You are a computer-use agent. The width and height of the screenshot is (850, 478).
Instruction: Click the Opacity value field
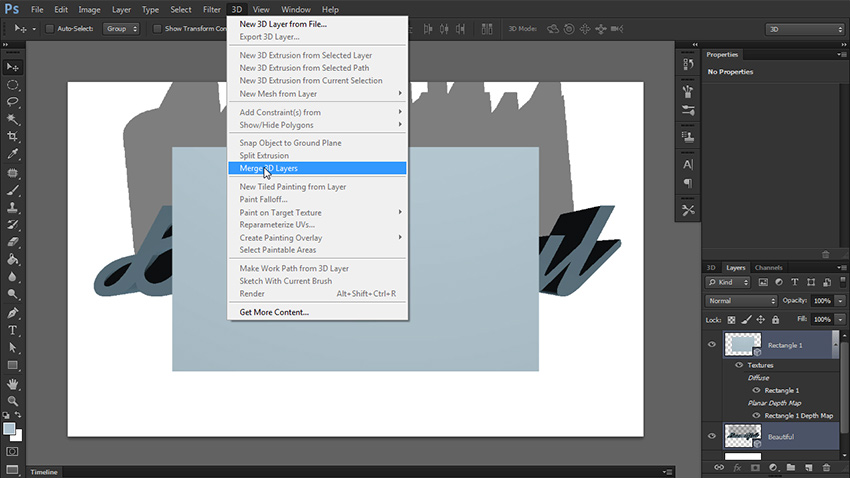pos(821,301)
